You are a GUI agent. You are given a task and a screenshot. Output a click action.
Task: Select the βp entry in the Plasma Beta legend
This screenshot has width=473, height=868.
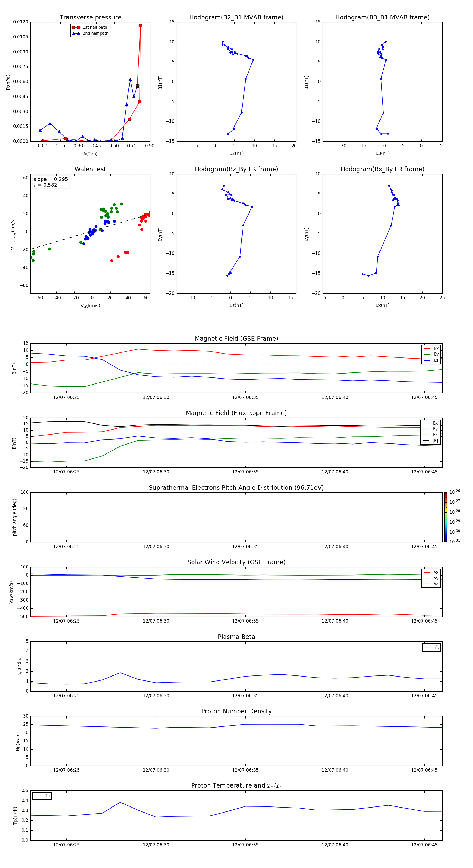[x=431, y=647]
